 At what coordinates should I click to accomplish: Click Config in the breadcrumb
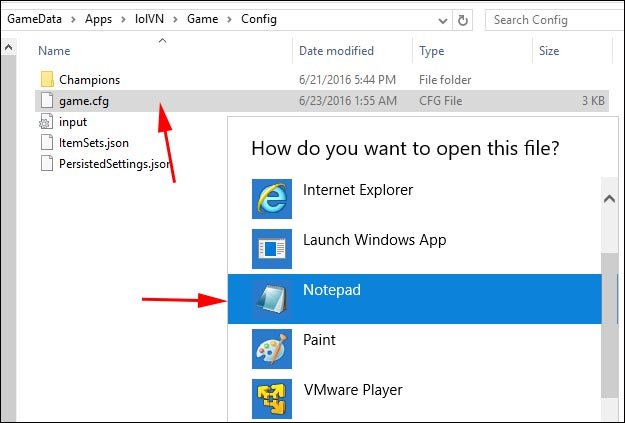(x=259, y=19)
